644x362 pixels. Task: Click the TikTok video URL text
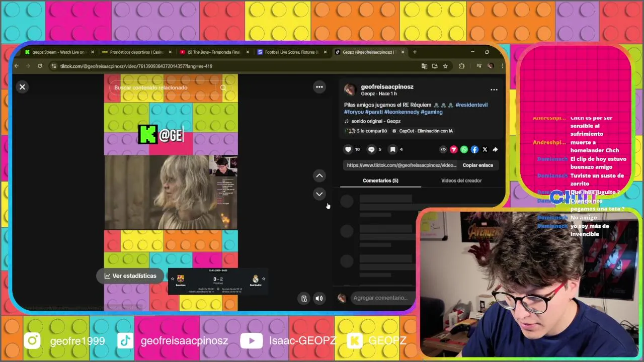click(401, 165)
